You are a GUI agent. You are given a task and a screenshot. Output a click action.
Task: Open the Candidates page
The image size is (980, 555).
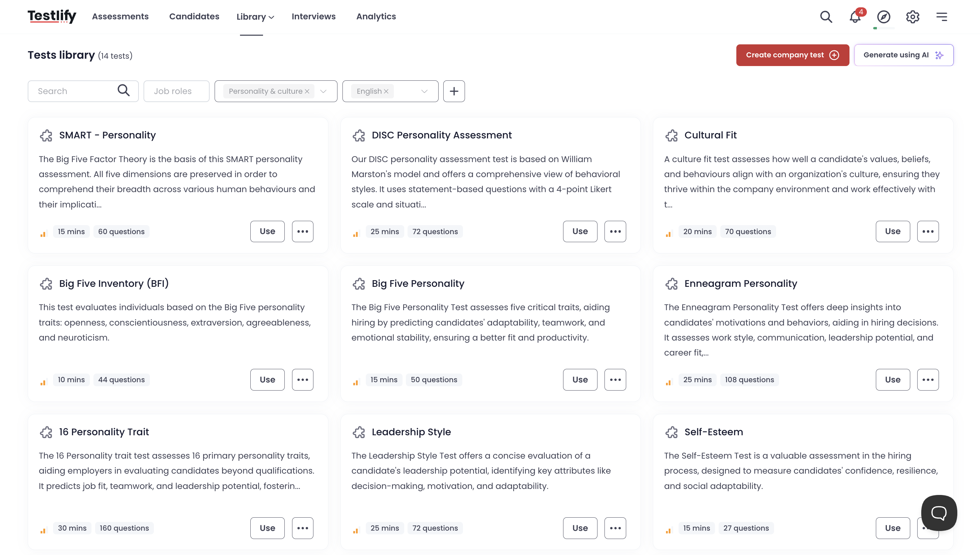click(194, 16)
